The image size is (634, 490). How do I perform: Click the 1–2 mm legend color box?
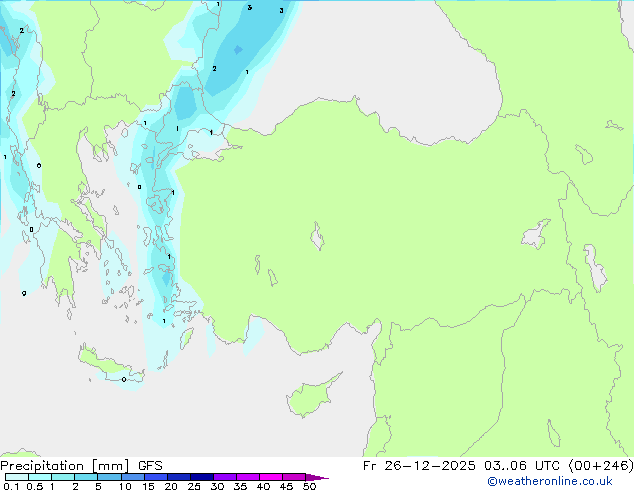point(63,477)
